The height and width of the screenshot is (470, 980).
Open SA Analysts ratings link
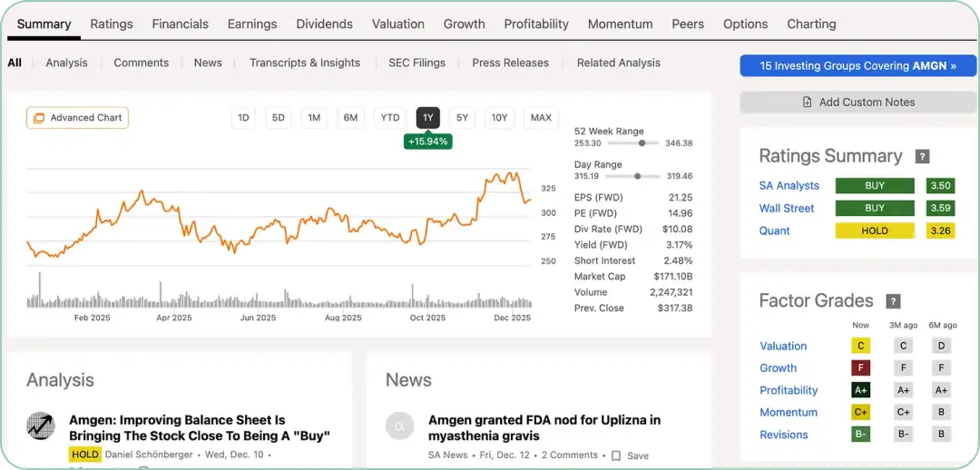tap(789, 186)
